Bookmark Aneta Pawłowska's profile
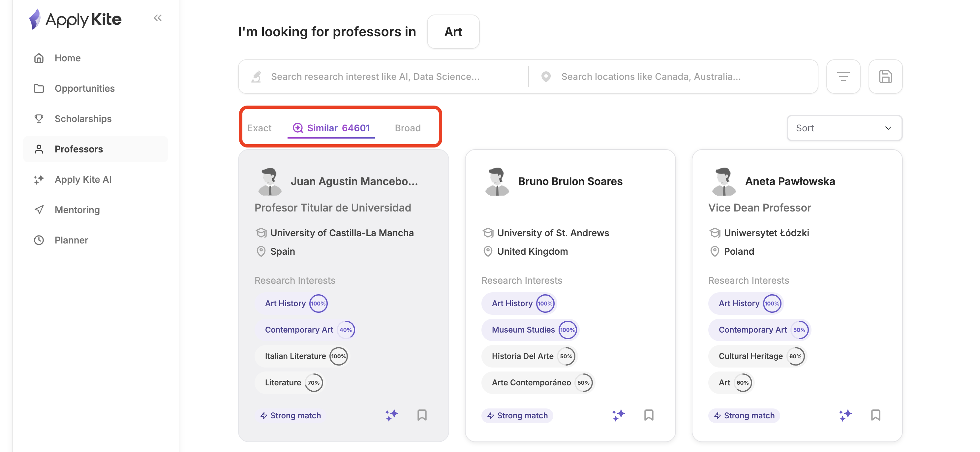 [x=875, y=415]
